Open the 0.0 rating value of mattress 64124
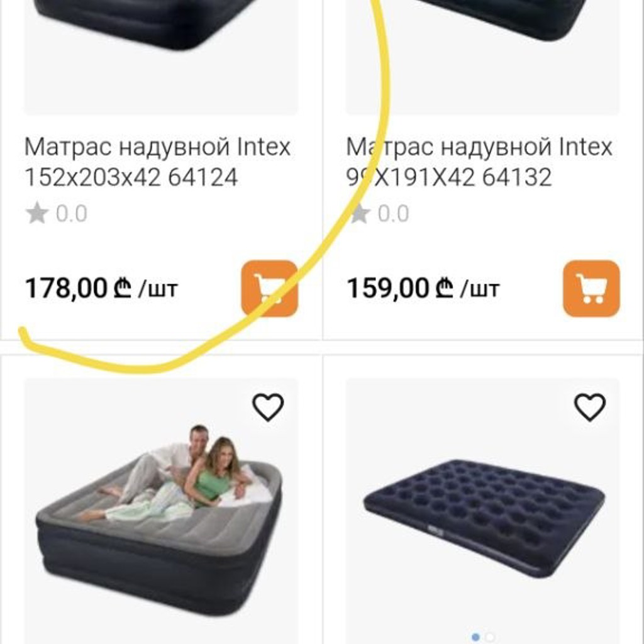Viewport: 644px width, 644px height. click(x=72, y=214)
